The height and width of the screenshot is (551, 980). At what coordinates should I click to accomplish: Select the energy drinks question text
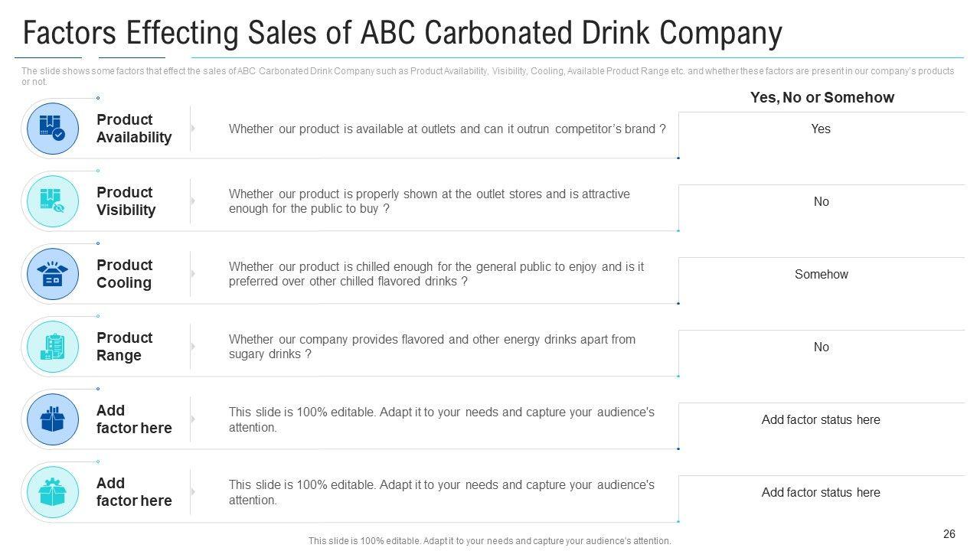tap(432, 347)
